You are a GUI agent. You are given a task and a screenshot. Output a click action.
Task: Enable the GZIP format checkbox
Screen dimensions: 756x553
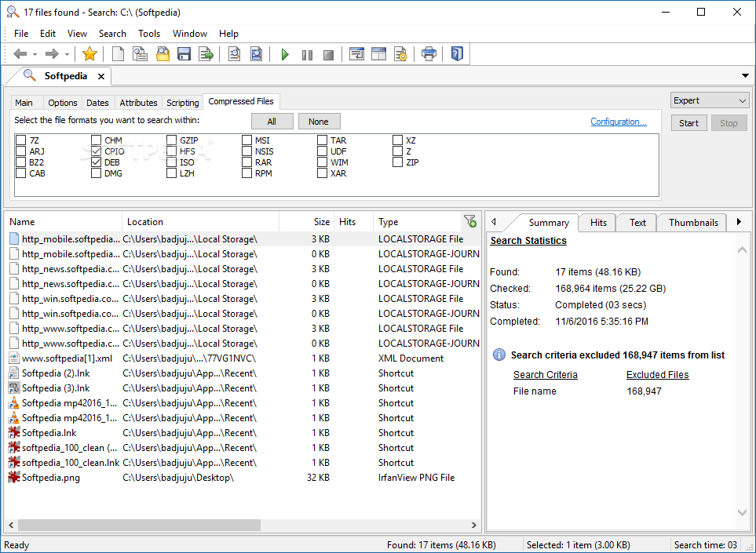click(171, 140)
